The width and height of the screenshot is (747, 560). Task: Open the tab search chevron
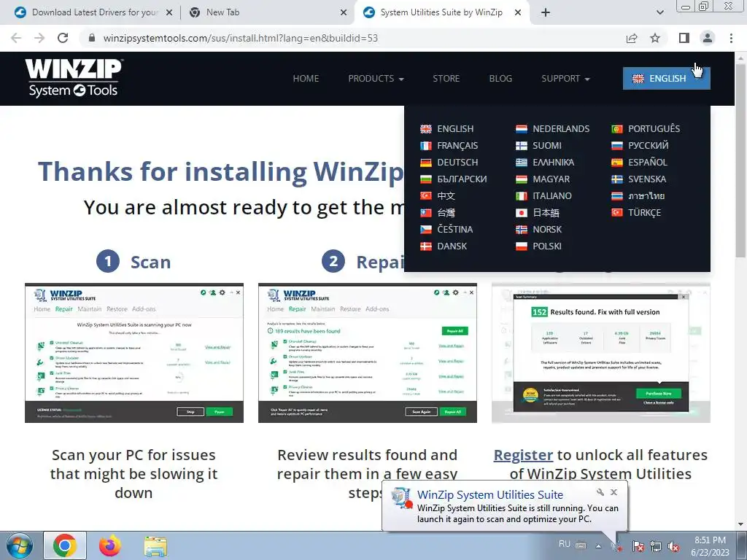(659, 12)
